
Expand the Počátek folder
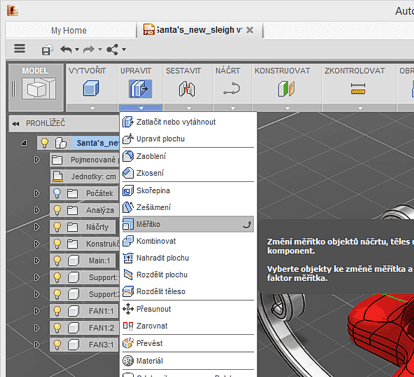(37, 193)
